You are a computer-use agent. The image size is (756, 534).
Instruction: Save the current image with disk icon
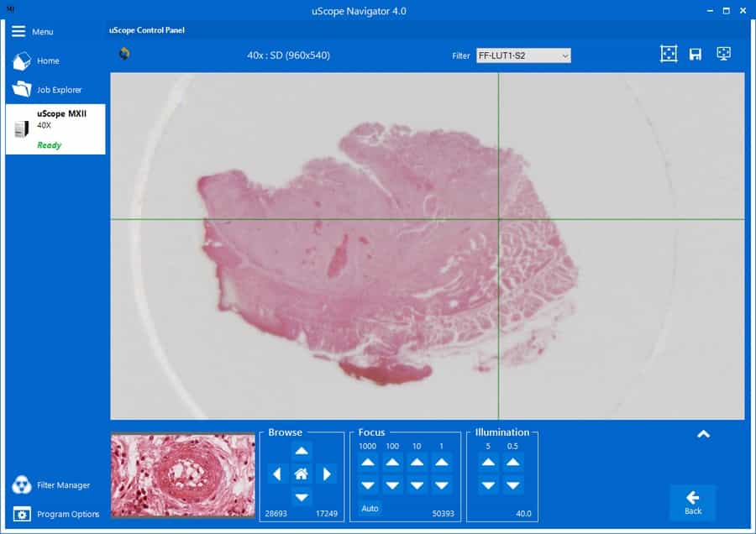tap(696, 55)
